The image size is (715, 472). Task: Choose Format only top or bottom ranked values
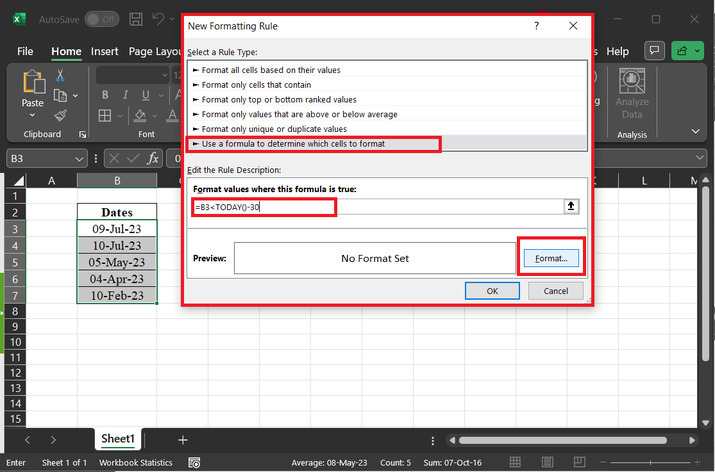[x=387, y=99]
